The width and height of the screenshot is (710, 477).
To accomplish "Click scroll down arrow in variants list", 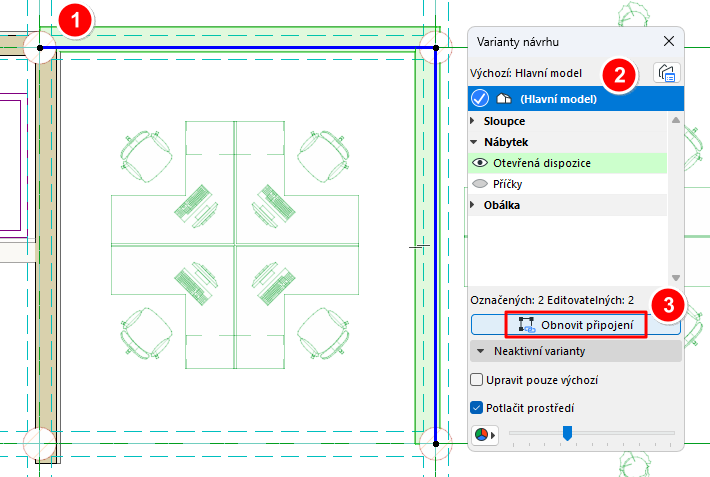I will point(676,278).
